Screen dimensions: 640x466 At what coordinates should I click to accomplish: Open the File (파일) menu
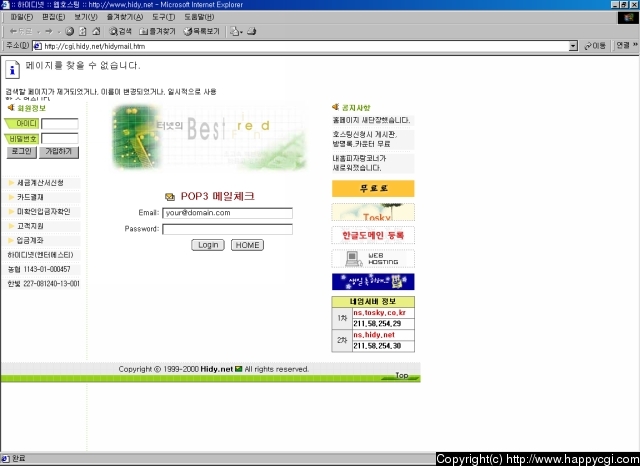(21, 17)
